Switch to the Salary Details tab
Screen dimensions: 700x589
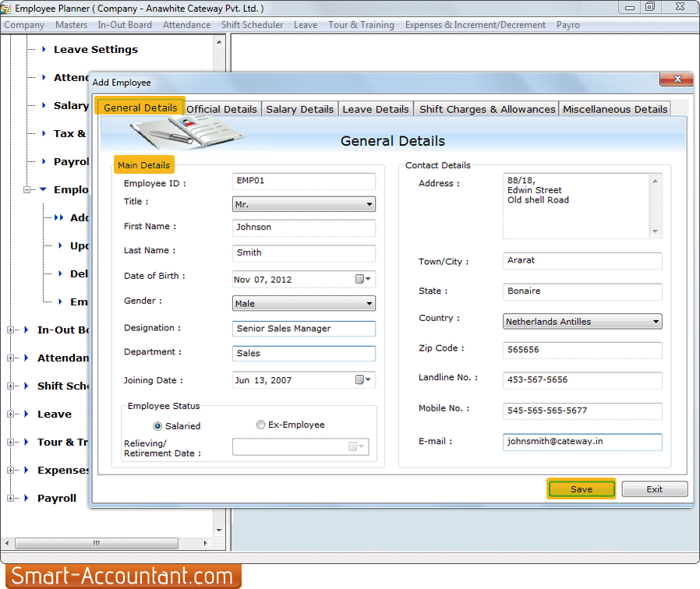click(x=299, y=108)
